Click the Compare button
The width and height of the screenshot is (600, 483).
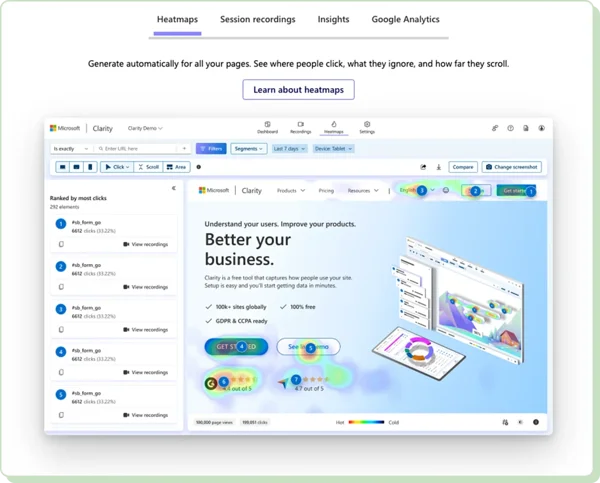(463, 167)
